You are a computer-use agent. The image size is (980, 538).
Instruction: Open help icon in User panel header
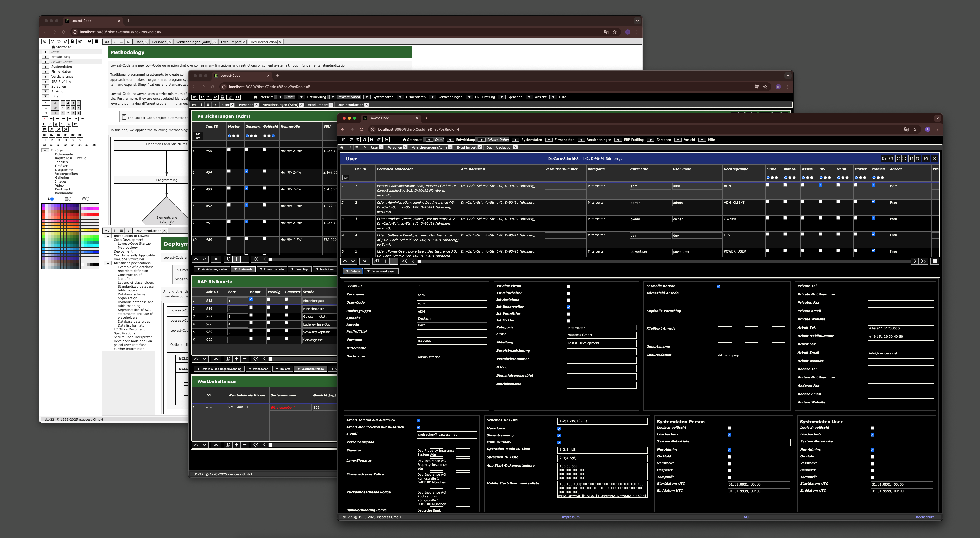(891, 159)
